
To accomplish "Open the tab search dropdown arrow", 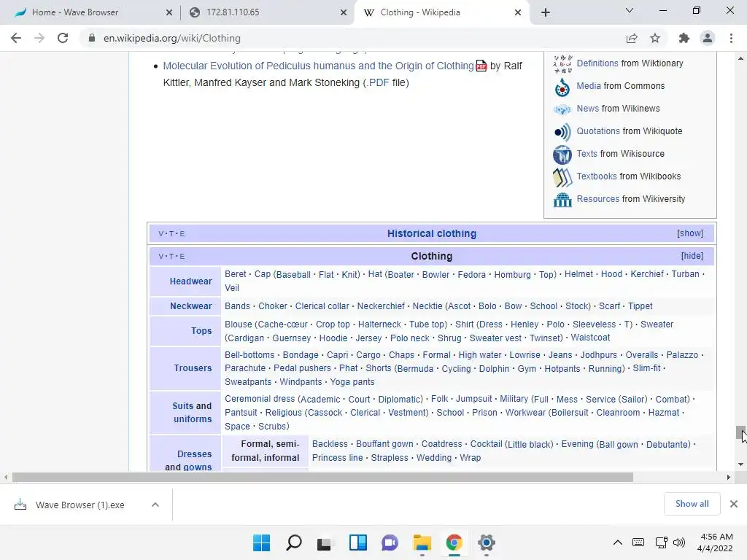I will click(x=630, y=10).
